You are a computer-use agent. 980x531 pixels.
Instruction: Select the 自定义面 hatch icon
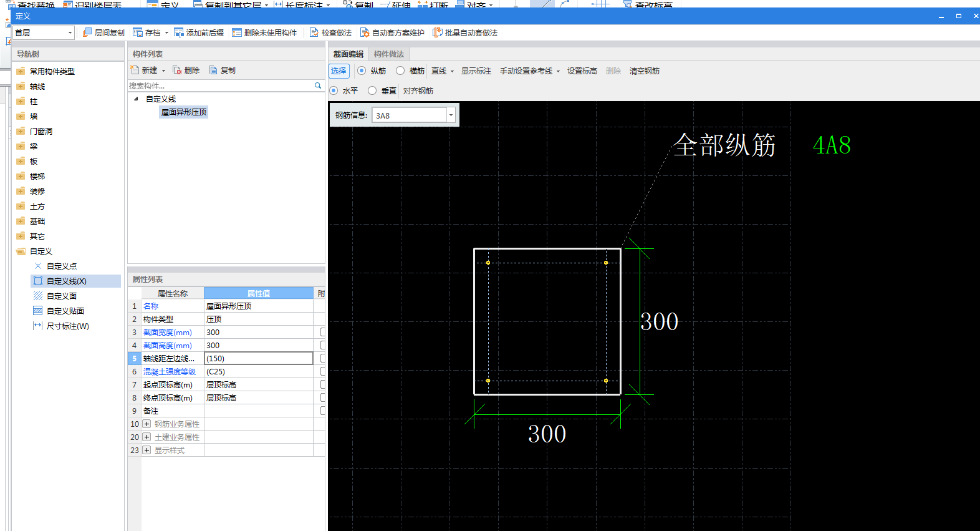pos(38,296)
